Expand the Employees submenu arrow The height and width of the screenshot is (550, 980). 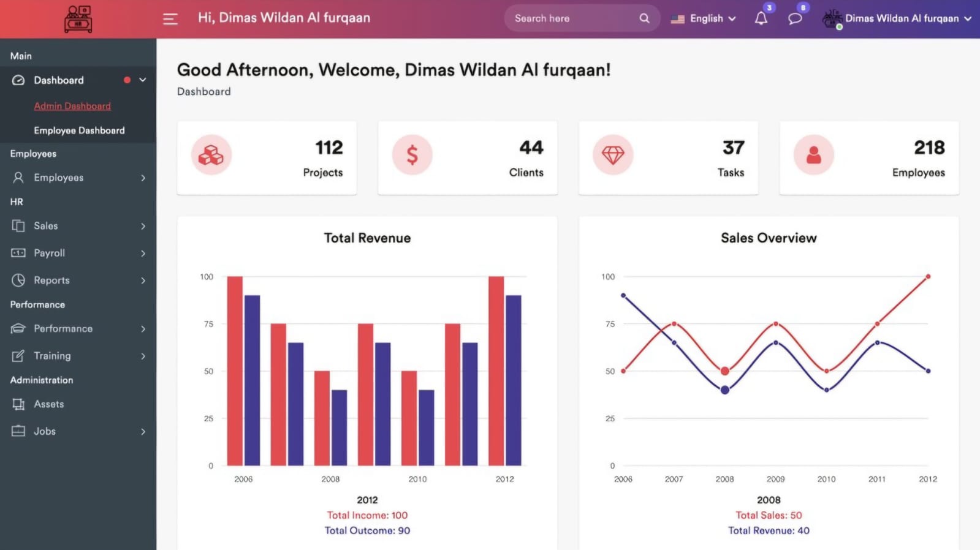[143, 178]
